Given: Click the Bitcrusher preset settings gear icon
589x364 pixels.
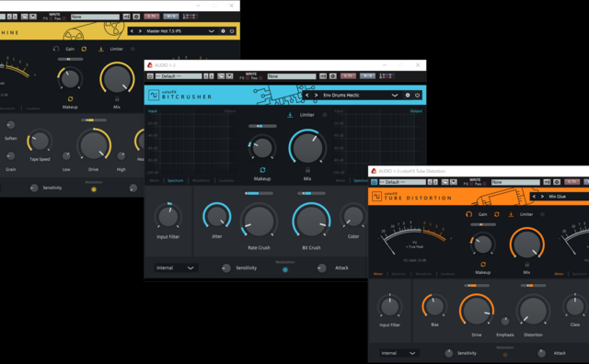Looking at the screenshot, I should [x=408, y=96].
